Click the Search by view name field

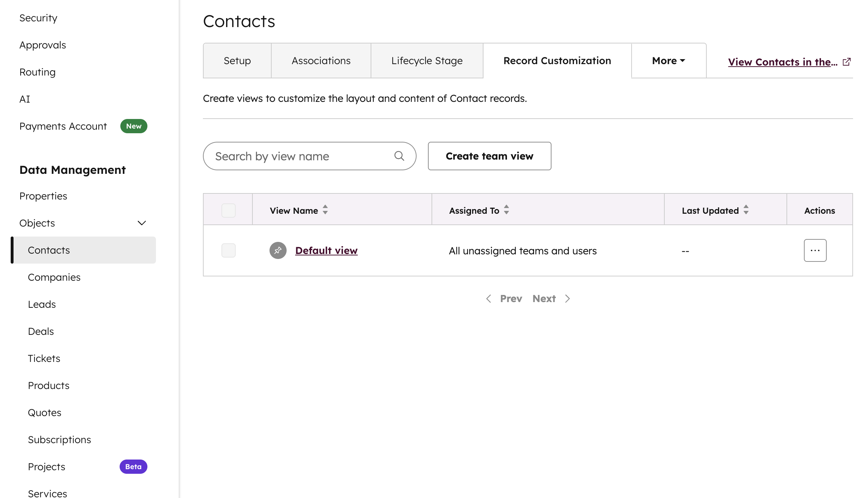[303, 156]
